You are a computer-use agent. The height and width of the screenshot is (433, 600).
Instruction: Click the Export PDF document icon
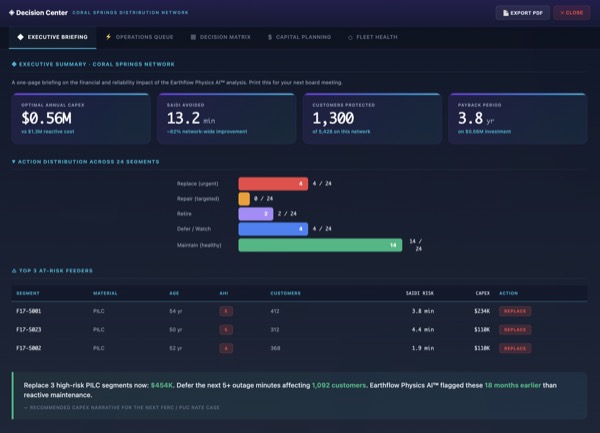505,13
